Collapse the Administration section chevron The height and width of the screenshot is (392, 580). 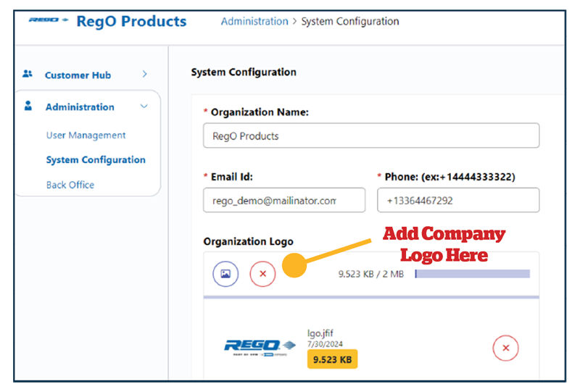click(x=144, y=107)
